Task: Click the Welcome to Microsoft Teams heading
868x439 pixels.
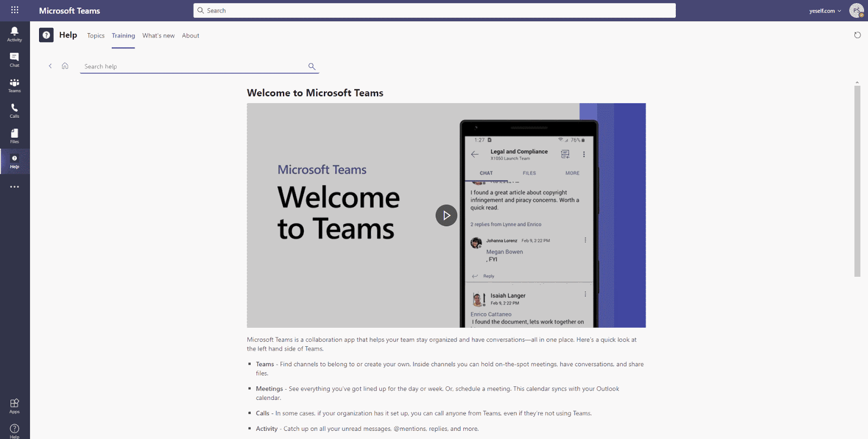Action: (315, 93)
